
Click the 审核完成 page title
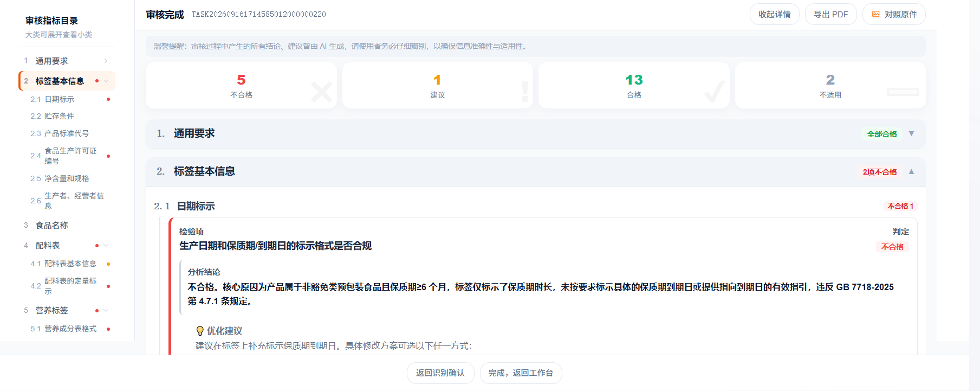(165, 15)
